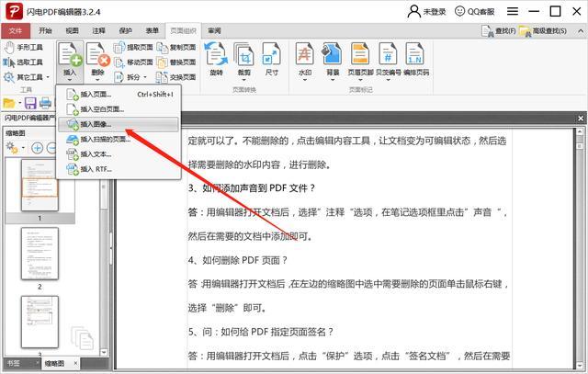588x374 pixels.
Task: Click 移动页面 move pages
Action: click(133, 62)
